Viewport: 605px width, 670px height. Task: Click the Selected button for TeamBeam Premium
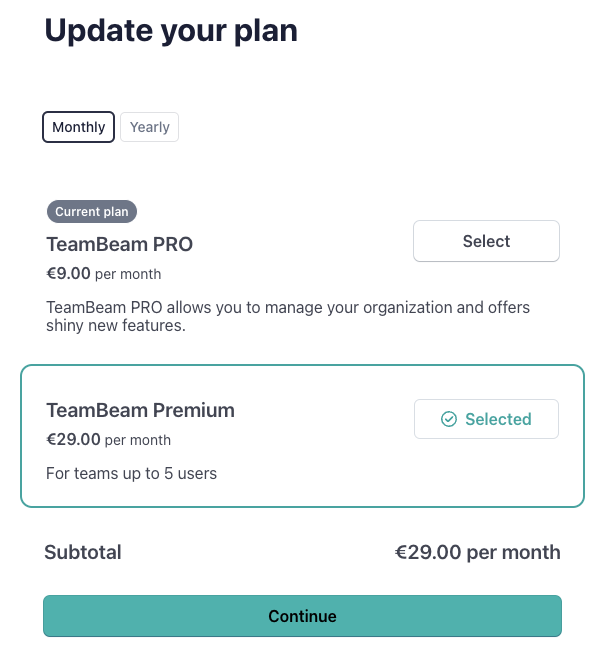tap(486, 419)
